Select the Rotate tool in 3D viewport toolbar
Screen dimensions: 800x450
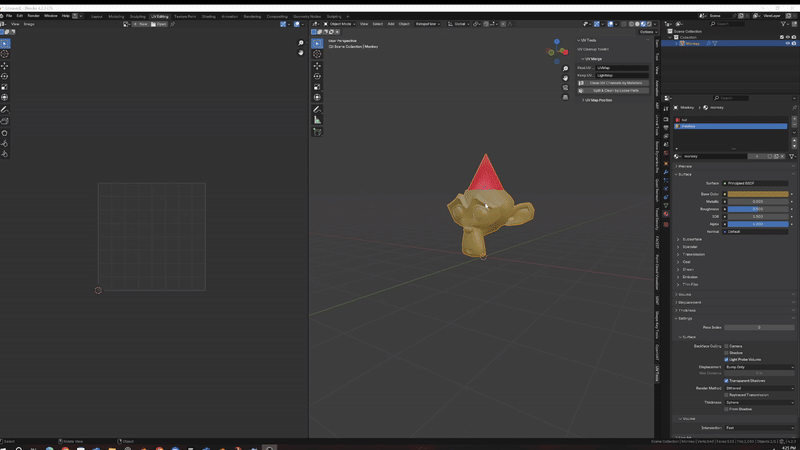[x=317, y=76]
